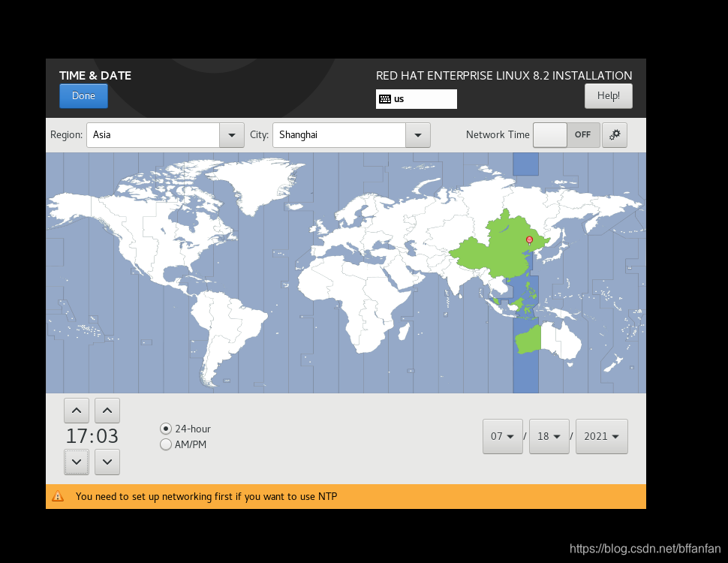Click the NTP networking warning message
Viewport: 728px width, 563px height.
point(206,497)
